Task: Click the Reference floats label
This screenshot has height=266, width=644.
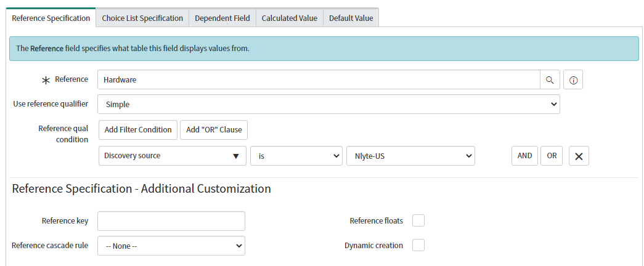Action: coord(376,221)
